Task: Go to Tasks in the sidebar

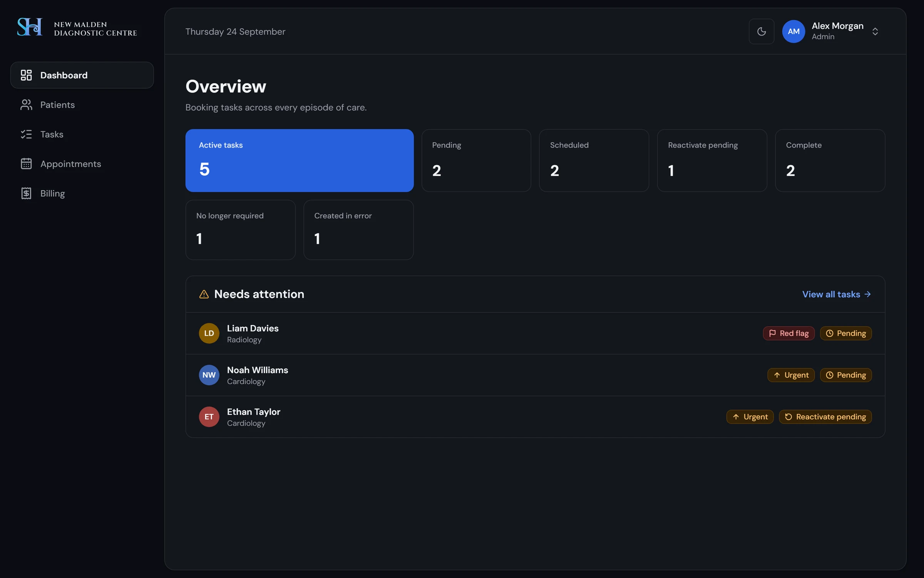Action: 82,134
